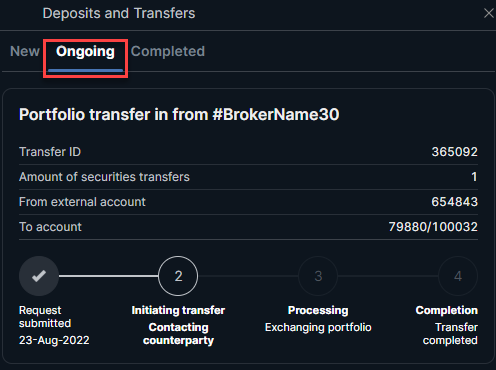Screen dimensions: 496x370
Task: Click the Exchanging portfolio description text
Action: tap(318, 327)
